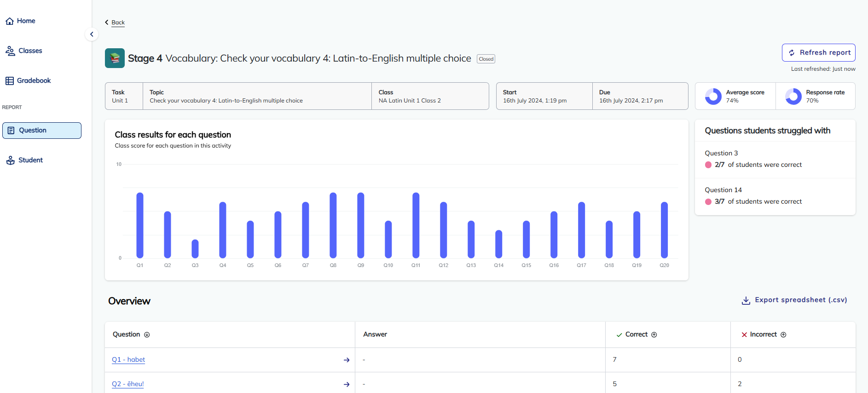868x393 pixels.
Task: Click the pink dot under Question 14
Action: (x=708, y=202)
